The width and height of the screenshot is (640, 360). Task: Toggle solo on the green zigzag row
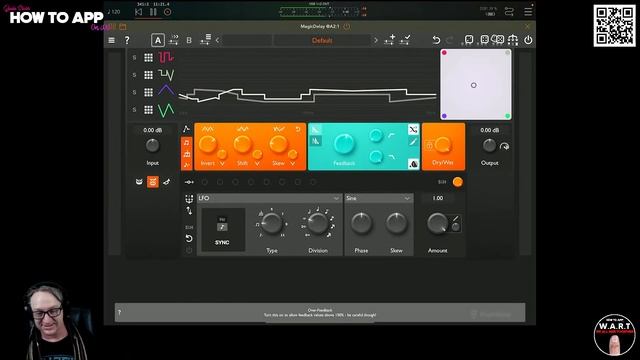134,110
